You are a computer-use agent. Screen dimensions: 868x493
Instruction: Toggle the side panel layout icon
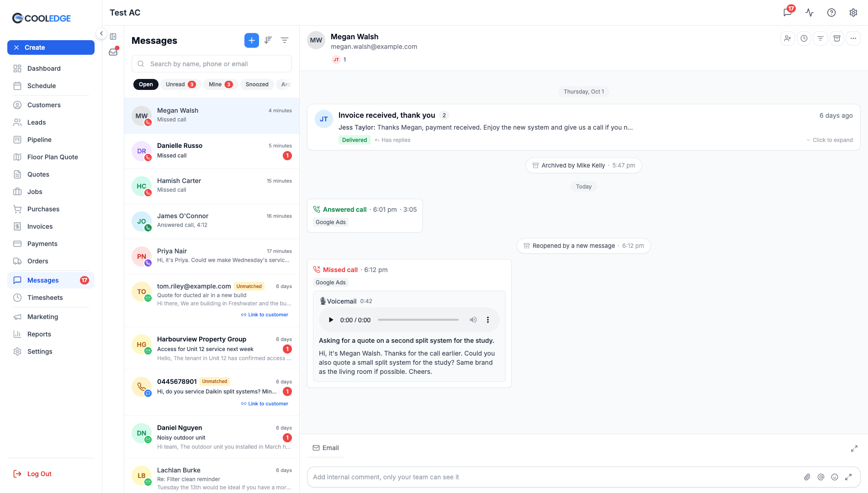113,37
